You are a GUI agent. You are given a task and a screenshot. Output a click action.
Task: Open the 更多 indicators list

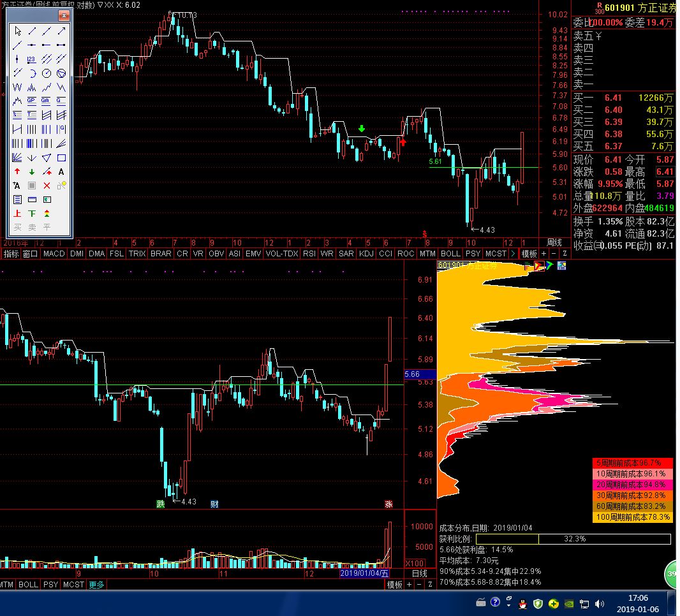(96, 584)
